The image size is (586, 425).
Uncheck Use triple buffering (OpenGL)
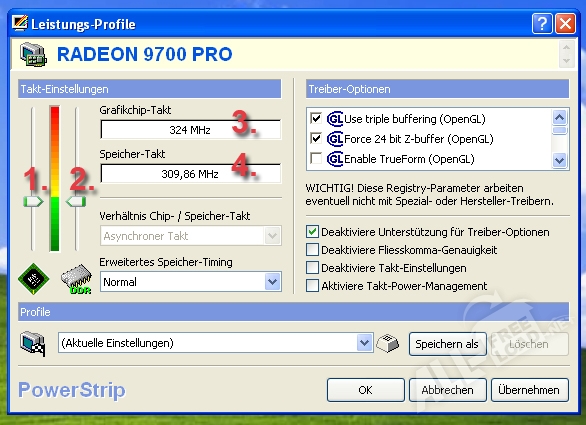pos(316,119)
